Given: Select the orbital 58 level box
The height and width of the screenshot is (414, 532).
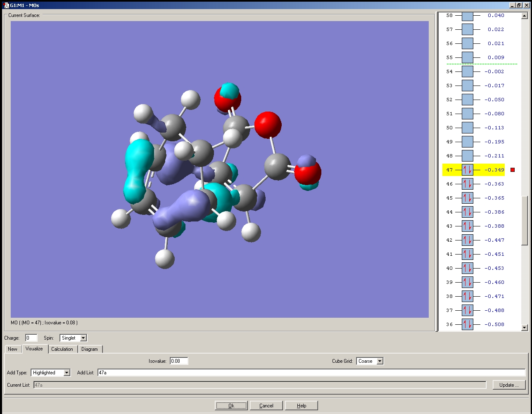Looking at the screenshot, I should tap(467, 16).
